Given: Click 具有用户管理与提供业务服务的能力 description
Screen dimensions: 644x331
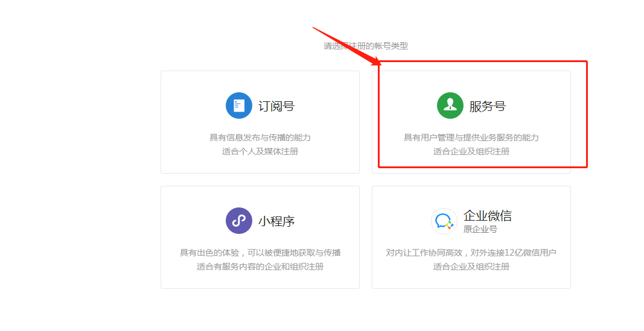Looking at the screenshot, I should click(x=471, y=138).
